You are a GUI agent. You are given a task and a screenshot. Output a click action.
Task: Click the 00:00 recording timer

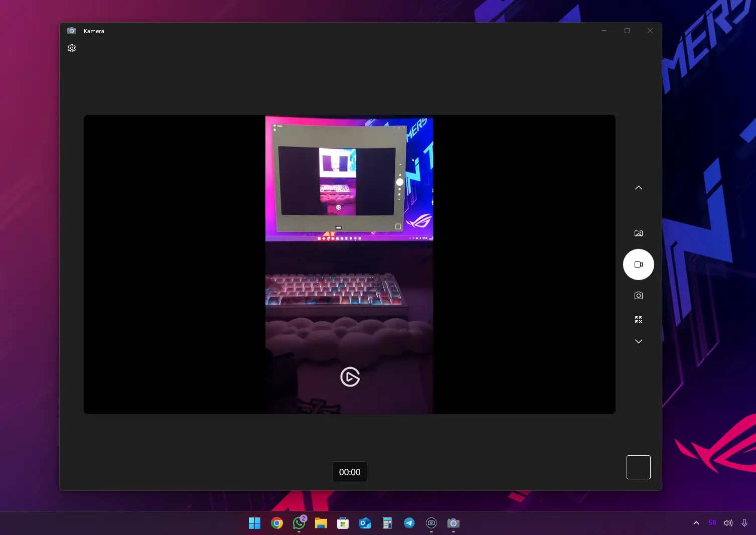pyautogui.click(x=350, y=472)
